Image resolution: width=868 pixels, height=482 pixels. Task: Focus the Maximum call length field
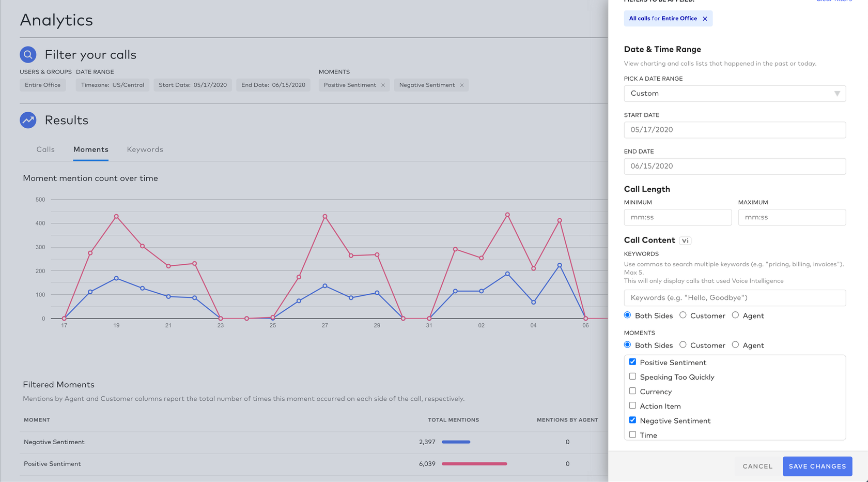(x=792, y=217)
